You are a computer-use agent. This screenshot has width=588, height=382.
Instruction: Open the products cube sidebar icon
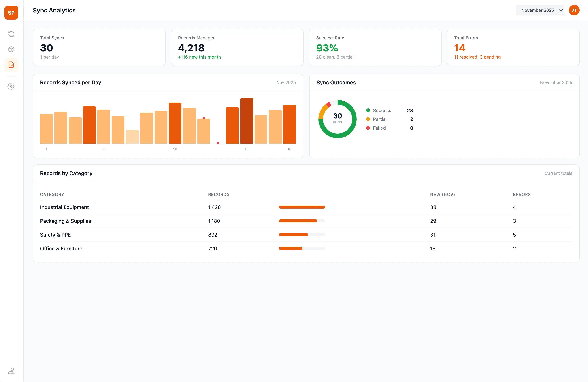pyautogui.click(x=11, y=49)
